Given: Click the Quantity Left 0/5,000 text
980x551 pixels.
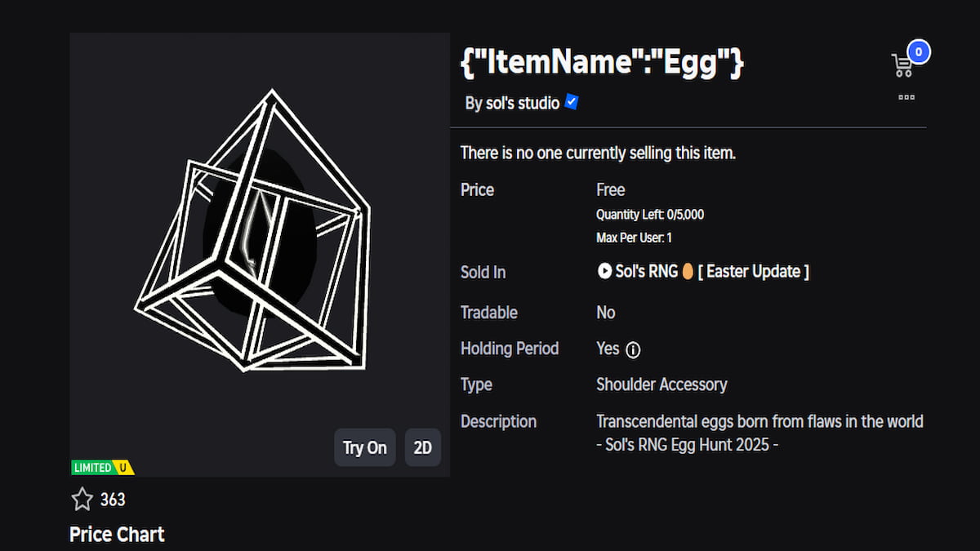Looking at the screenshot, I should [650, 215].
